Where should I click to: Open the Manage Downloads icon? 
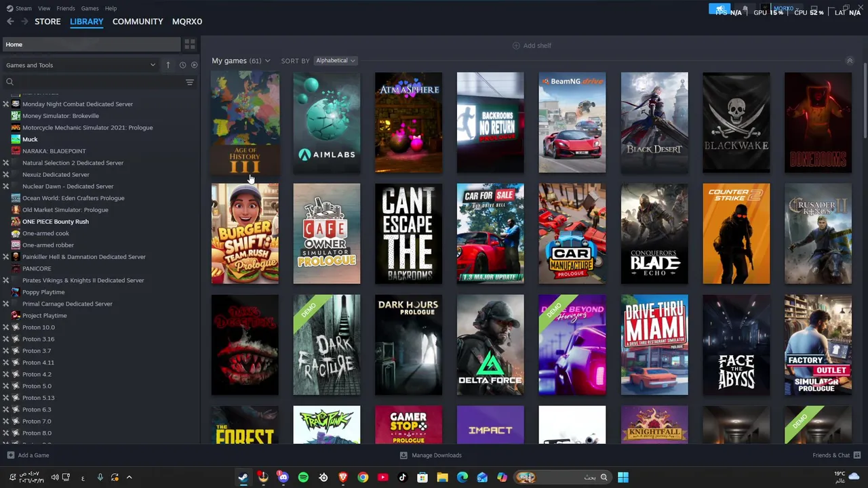403,455
